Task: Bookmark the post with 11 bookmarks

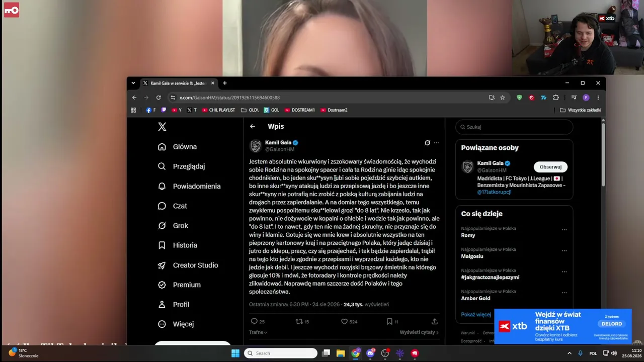Action: coord(389,321)
